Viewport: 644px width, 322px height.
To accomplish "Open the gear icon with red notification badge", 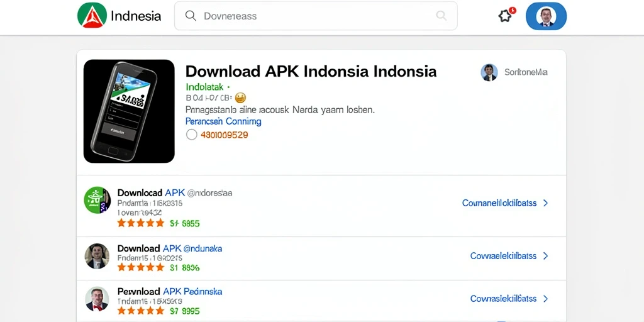I will pos(506,16).
